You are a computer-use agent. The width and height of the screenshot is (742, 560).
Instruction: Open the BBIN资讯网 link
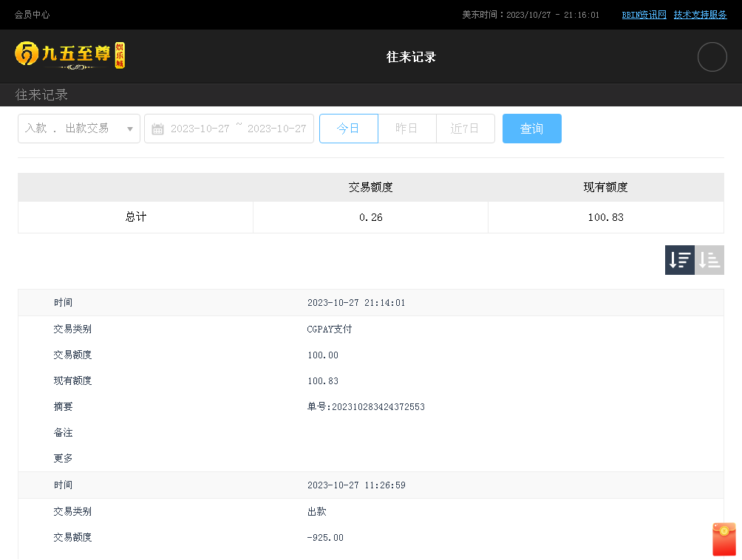tap(644, 15)
